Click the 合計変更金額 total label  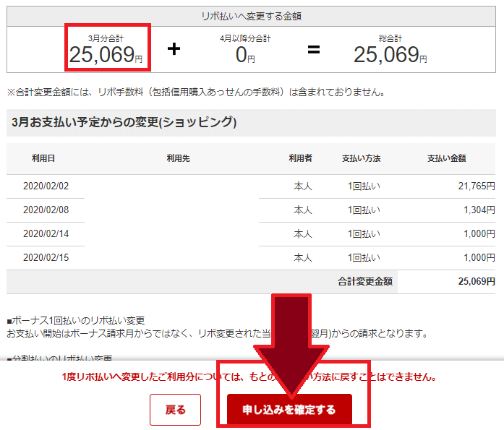(365, 281)
